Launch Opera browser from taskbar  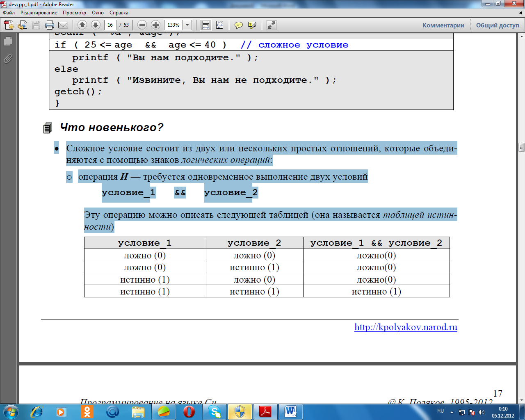pyautogui.click(x=189, y=411)
